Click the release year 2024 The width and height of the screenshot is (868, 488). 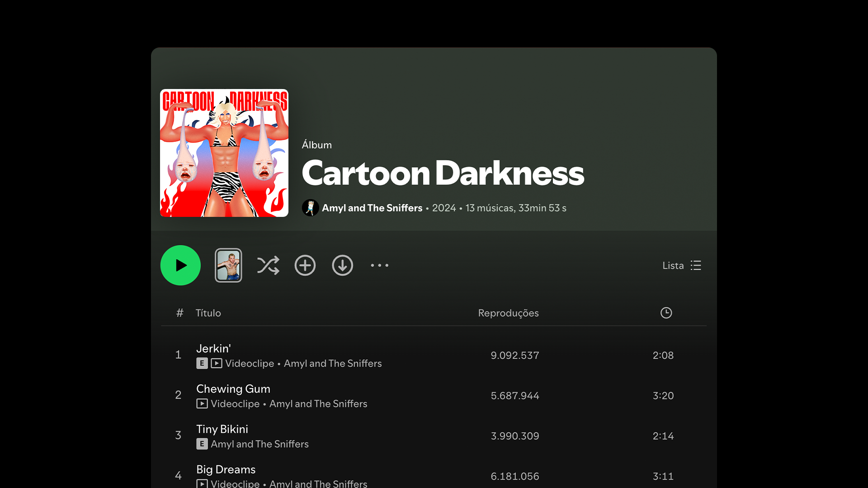click(444, 208)
